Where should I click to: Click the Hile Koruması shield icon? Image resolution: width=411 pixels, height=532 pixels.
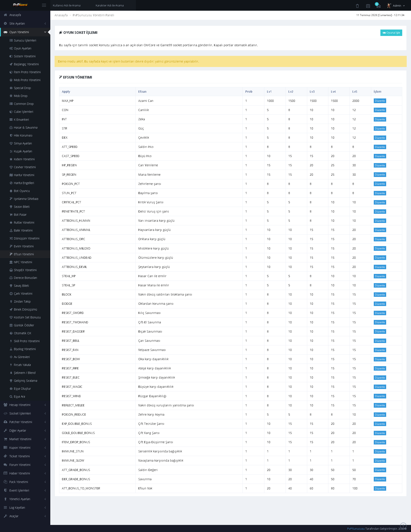pos(11,135)
